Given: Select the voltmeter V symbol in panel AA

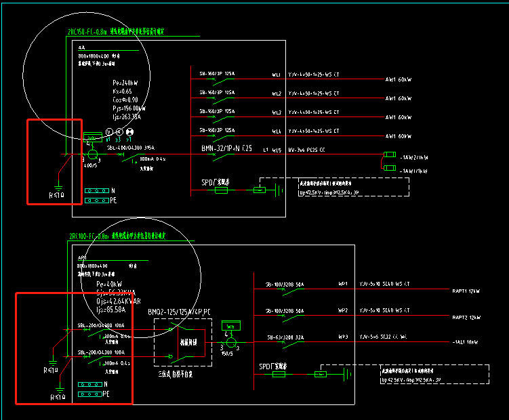Looking at the screenshot, I should click(x=109, y=132).
